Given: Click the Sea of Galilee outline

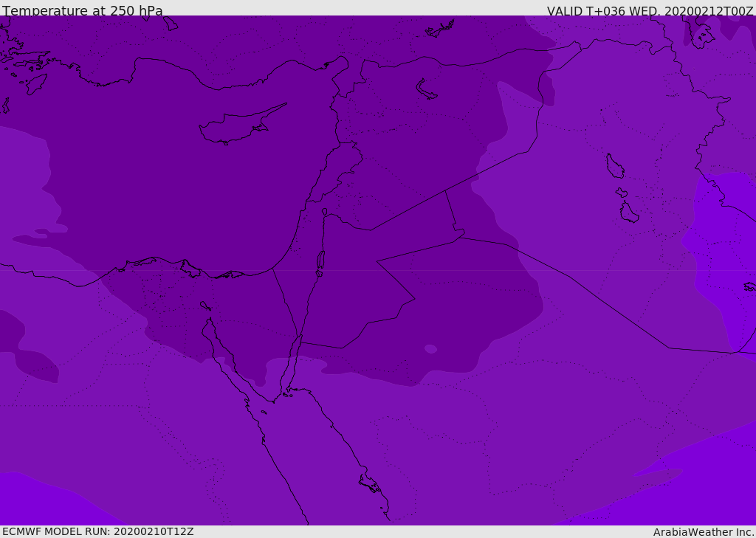Looking at the screenshot, I should pos(324,212).
